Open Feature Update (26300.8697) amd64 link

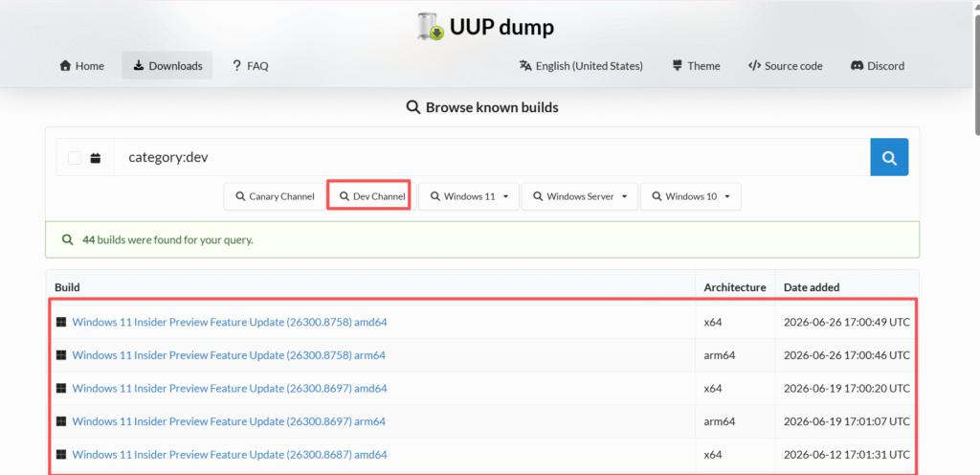coord(230,388)
